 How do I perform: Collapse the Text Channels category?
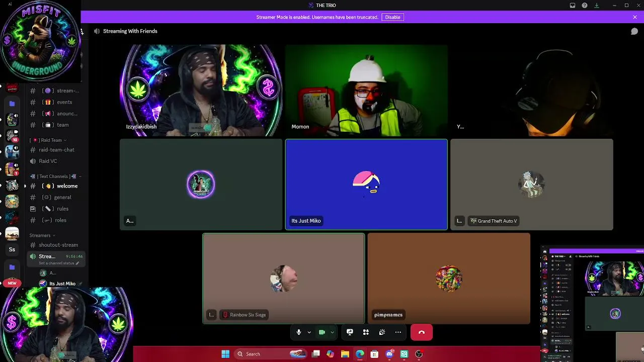pyautogui.click(x=55, y=176)
